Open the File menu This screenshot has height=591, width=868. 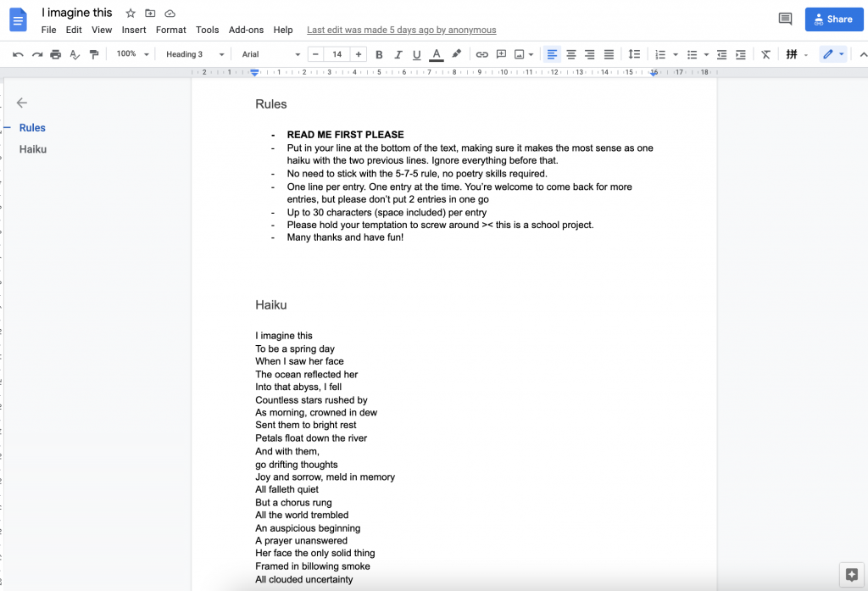(x=48, y=30)
